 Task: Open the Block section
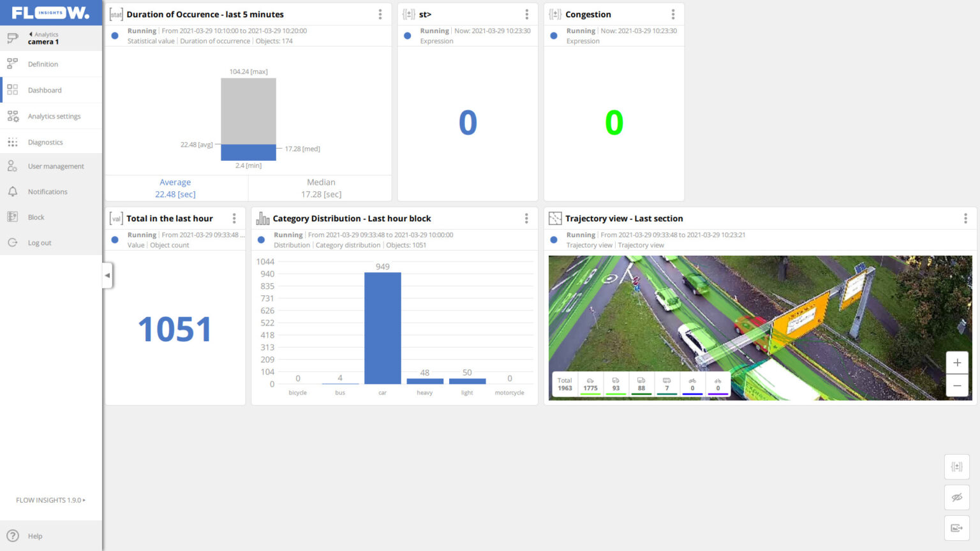click(x=35, y=217)
